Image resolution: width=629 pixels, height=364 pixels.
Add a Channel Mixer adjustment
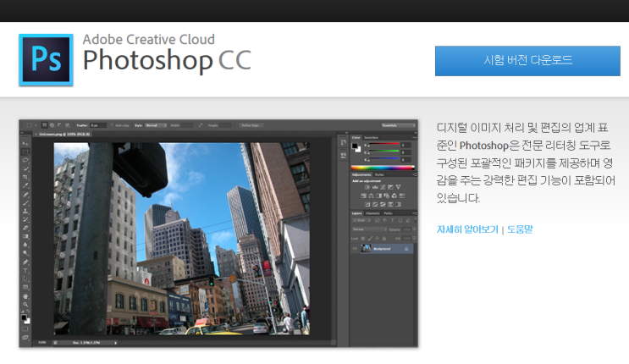point(394,196)
